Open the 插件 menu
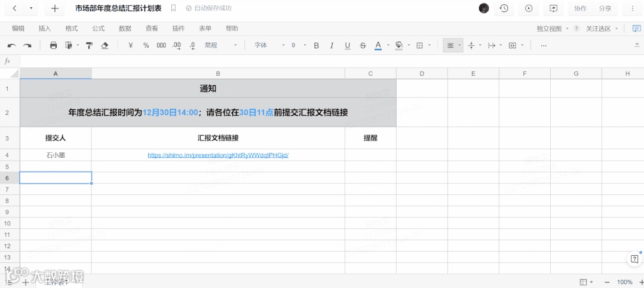644x288 pixels. coord(178,28)
